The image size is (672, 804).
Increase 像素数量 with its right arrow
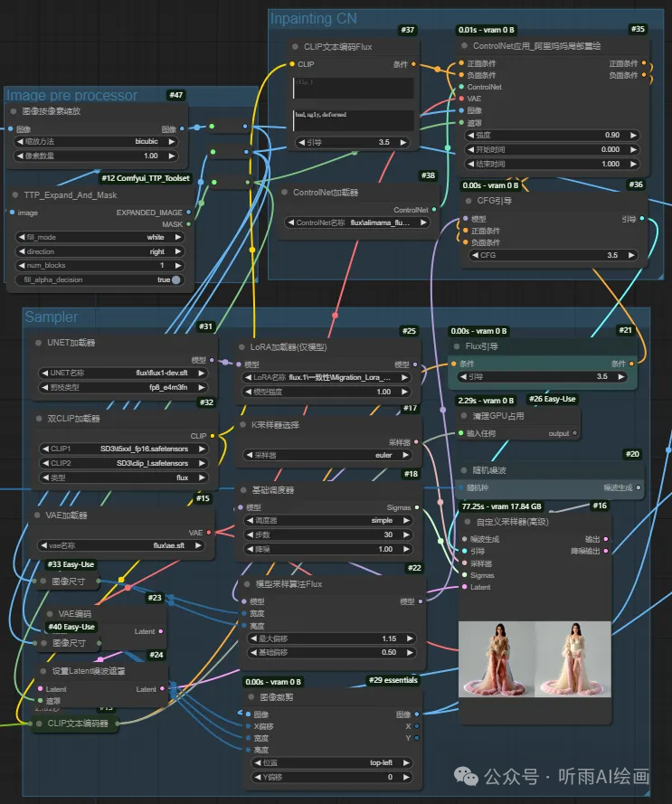[171, 156]
